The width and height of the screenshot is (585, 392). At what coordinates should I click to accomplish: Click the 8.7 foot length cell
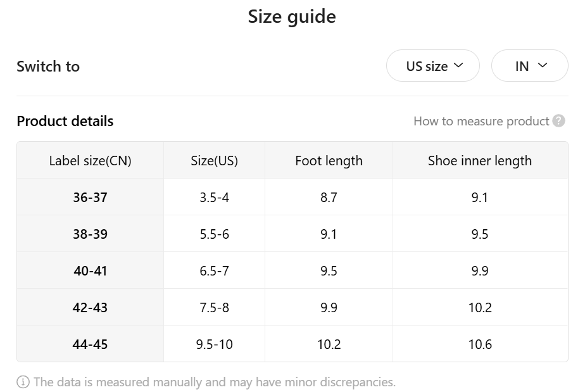329,197
